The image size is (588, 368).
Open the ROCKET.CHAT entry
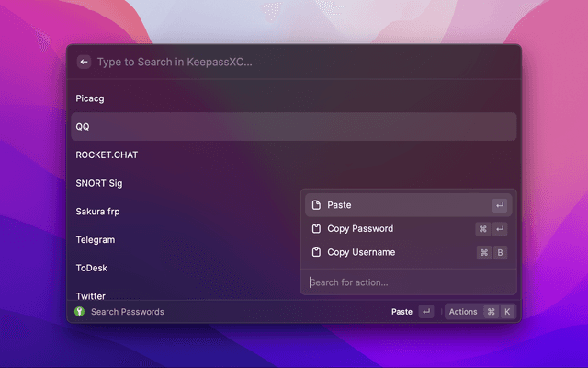[294, 155]
